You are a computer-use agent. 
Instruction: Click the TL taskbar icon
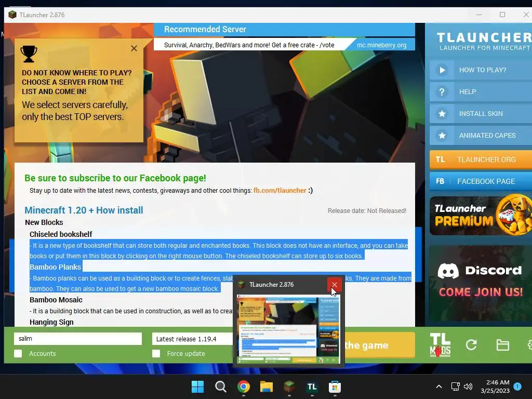[x=312, y=387]
